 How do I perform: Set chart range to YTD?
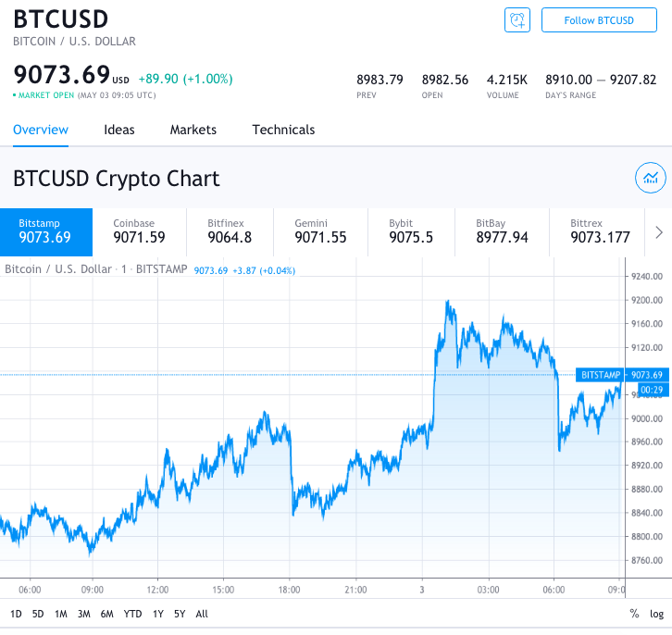[x=133, y=614]
